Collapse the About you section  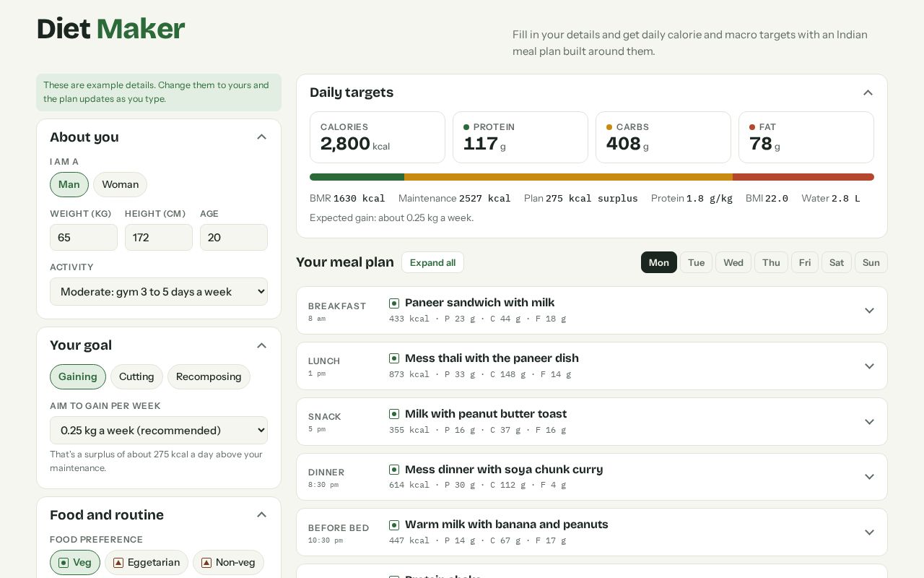tap(262, 137)
